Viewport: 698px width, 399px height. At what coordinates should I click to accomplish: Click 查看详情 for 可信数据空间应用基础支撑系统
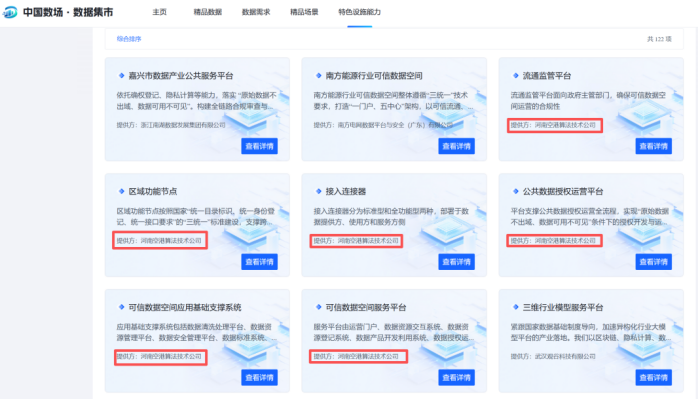[260, 378]
